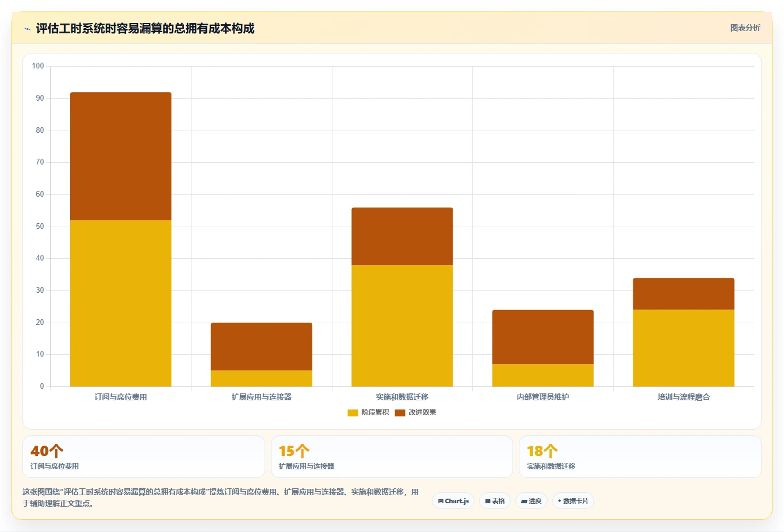Click the lightning icon beside the chart title
This screenshot has width=784, height=532.
click(27, 29)
